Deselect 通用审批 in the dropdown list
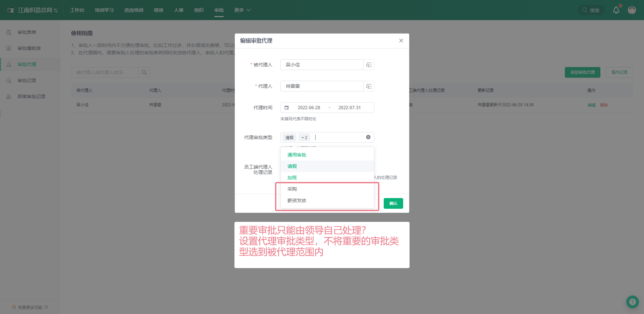 (297, 155)
